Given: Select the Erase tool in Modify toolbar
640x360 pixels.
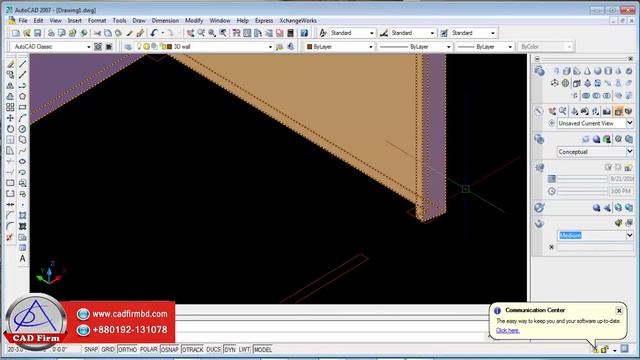Looking at the screenshot, I should click(x=10, y=64).
